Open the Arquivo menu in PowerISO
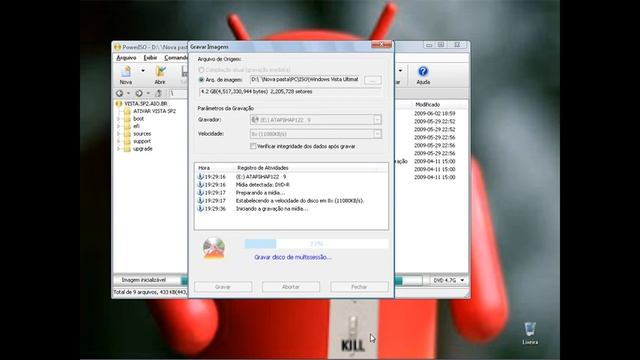 [126, 58]
